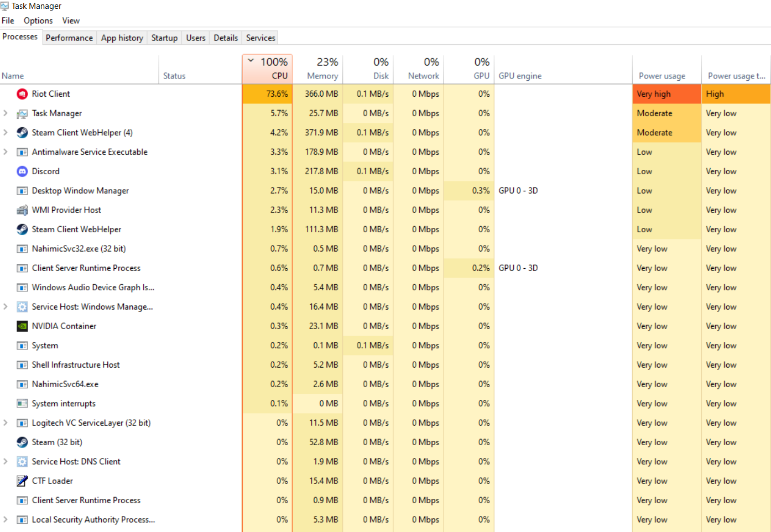Sort by the Status column header

201,70
